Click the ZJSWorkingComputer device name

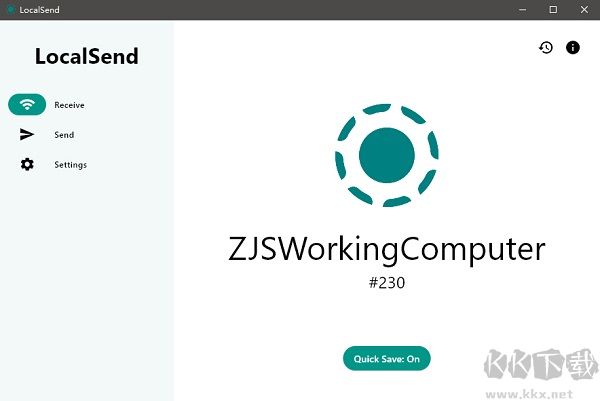[x=386, y=249]
